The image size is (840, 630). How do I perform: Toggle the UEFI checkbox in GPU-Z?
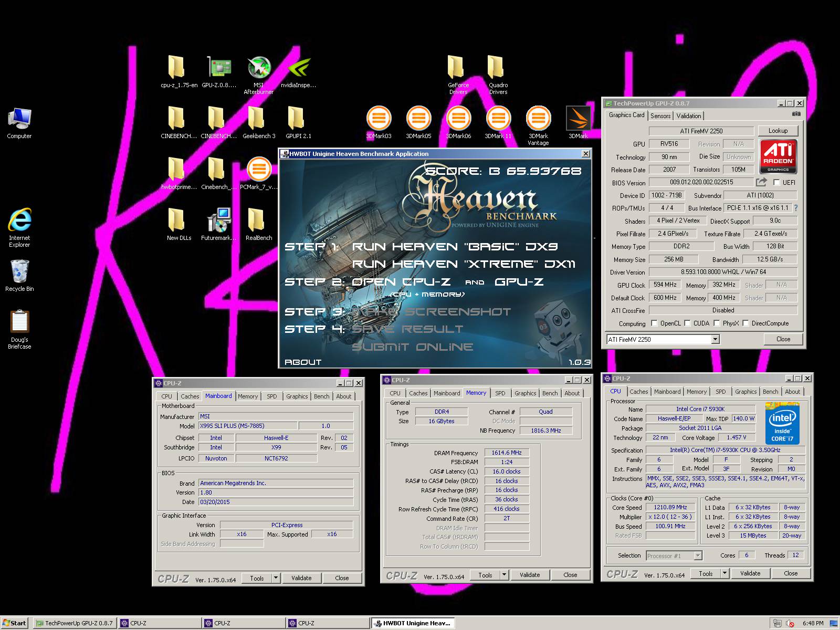(x=776, y=182)
